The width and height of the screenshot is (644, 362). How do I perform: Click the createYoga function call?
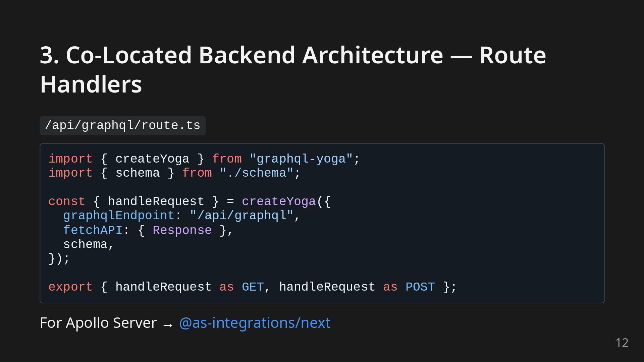click(x=279, y=201)
